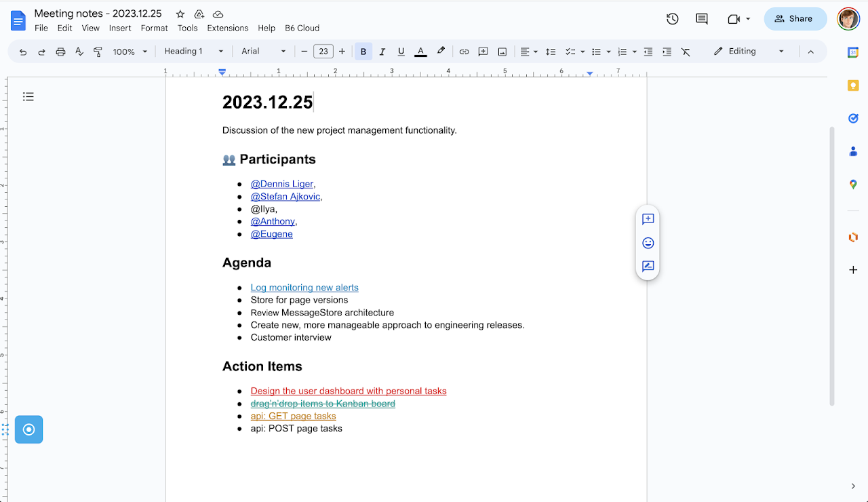Collapse the toolbar with the up chevron
The image size is (868, 502).
coord(810,52)
